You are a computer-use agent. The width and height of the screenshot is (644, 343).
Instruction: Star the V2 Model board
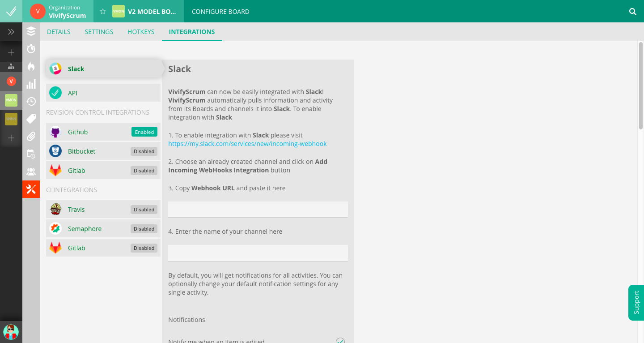point(103,12)
